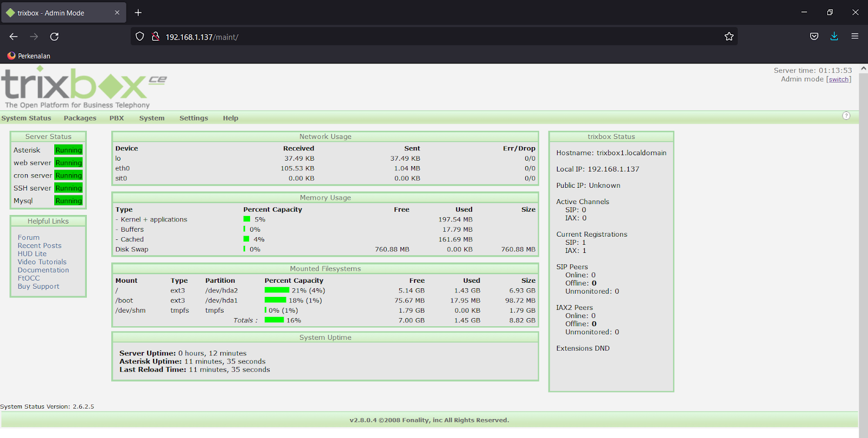Select the trixbox - Admin Mode tab
868x438 pixels.
(x=63, y=12)
